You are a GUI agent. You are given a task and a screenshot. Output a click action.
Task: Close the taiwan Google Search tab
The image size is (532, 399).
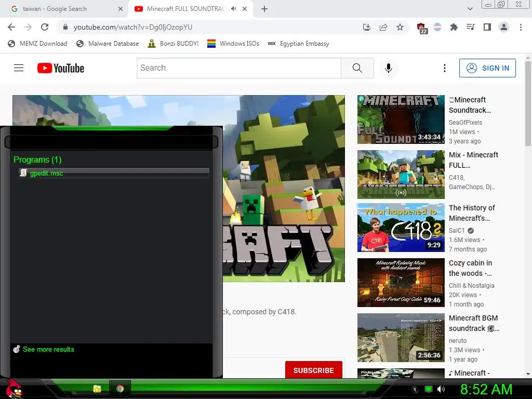121,9
